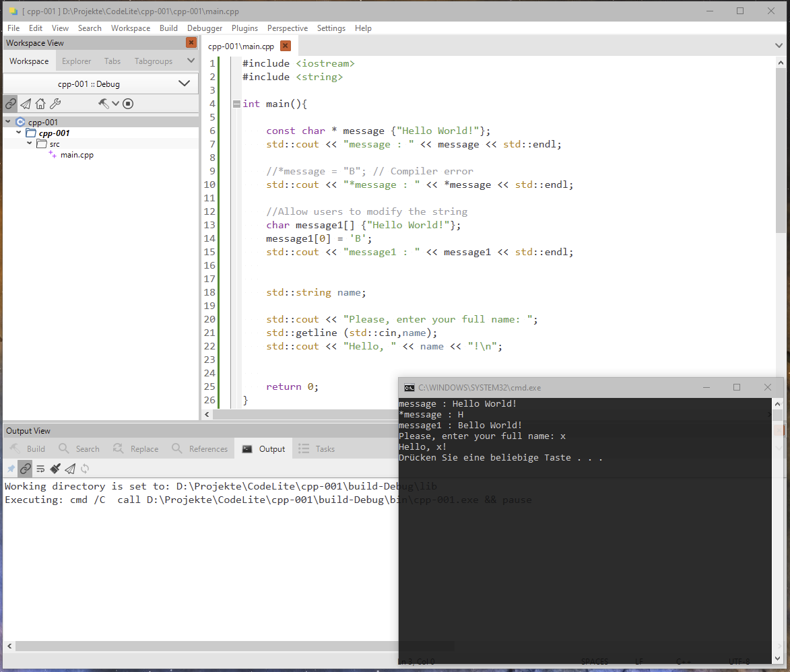Open the Perspective menu
The image size is (790, 672).
coord(287,28)
